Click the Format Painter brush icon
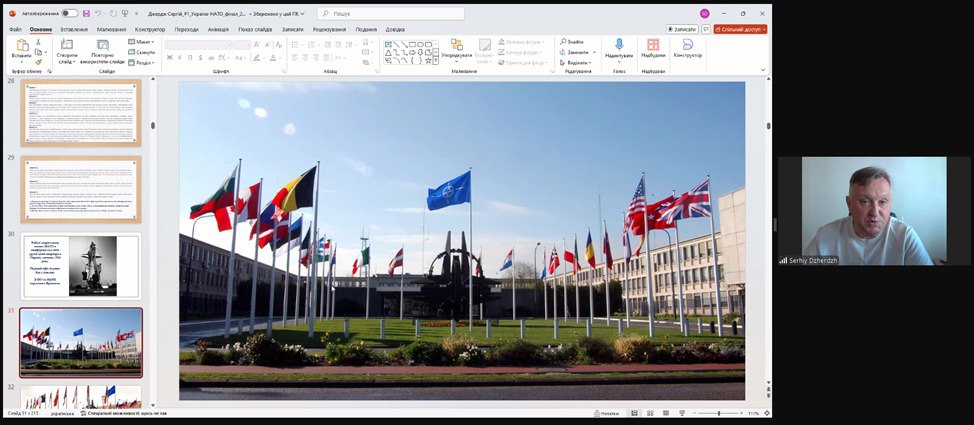The width and height of the screenshot is (974, 425). tap(39, 62)
